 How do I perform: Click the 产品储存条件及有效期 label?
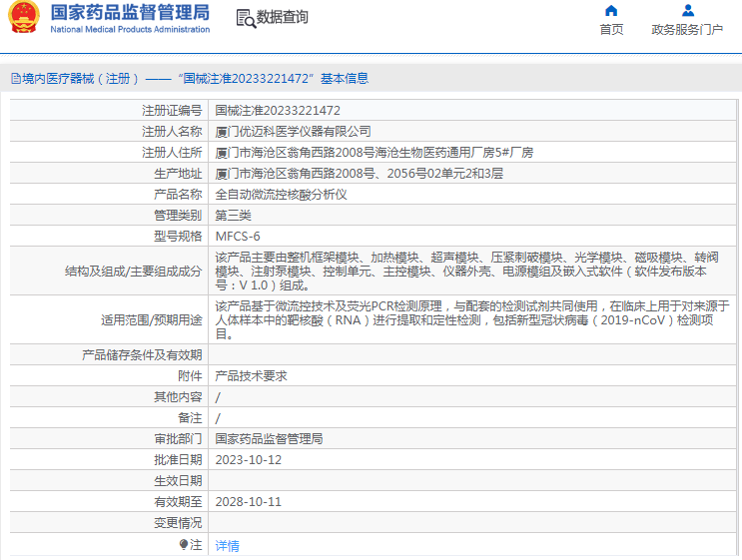pyautogui.click(x=142, y=355)
